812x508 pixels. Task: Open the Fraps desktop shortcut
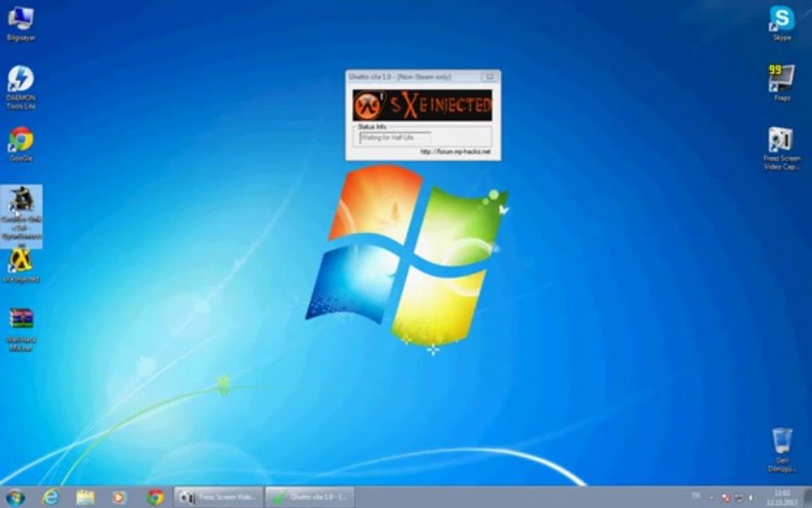click(x=782, y=83)
